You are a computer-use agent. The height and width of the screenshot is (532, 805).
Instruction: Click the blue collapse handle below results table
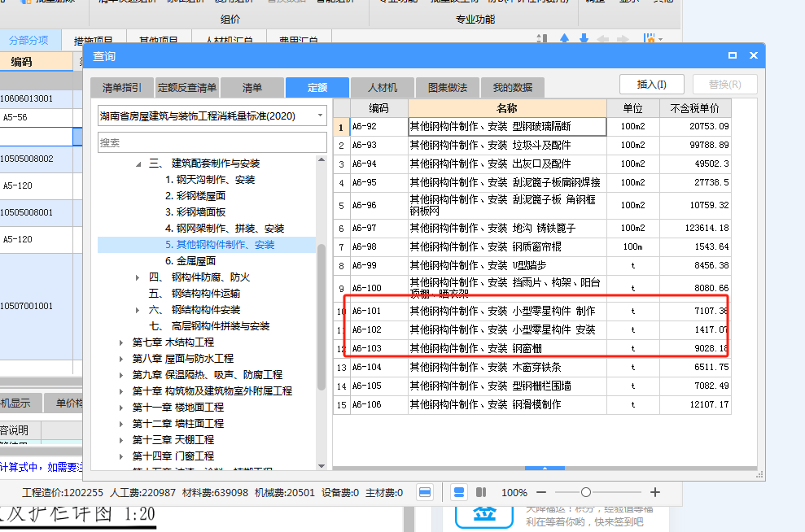[545, 468]
